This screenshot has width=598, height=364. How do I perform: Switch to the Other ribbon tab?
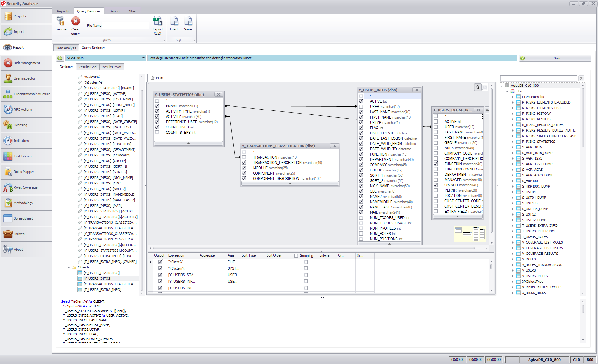(132, 11)
